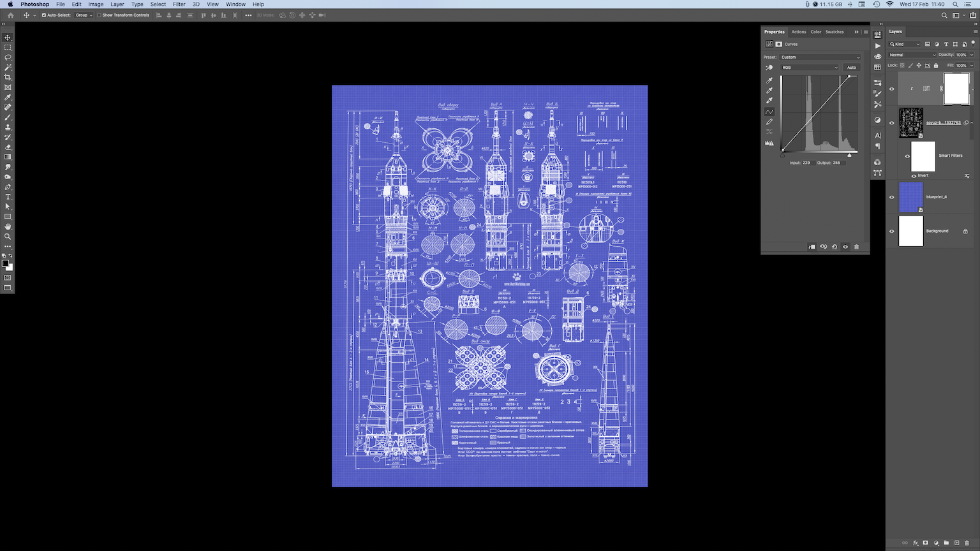Select the Lasso tool
Image resolution: width=980 pixels, height=551 pixels.
[8, 57]
